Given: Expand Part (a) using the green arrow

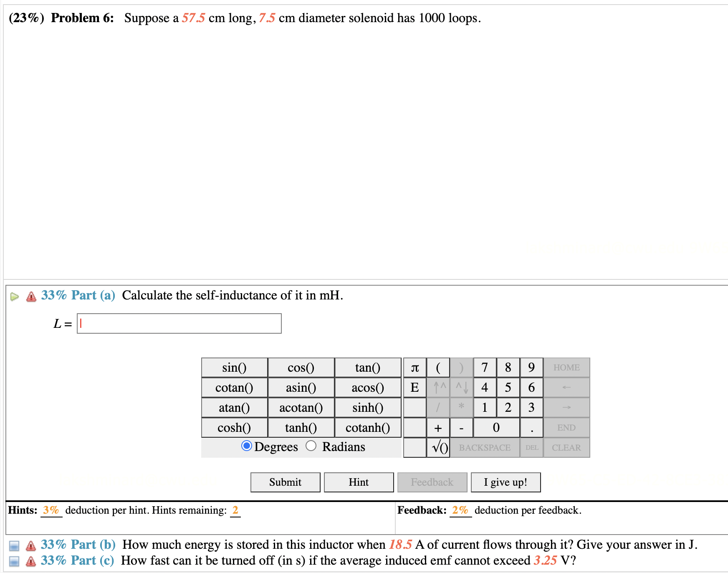Looking at the screenshot, I should click(15, 296).
